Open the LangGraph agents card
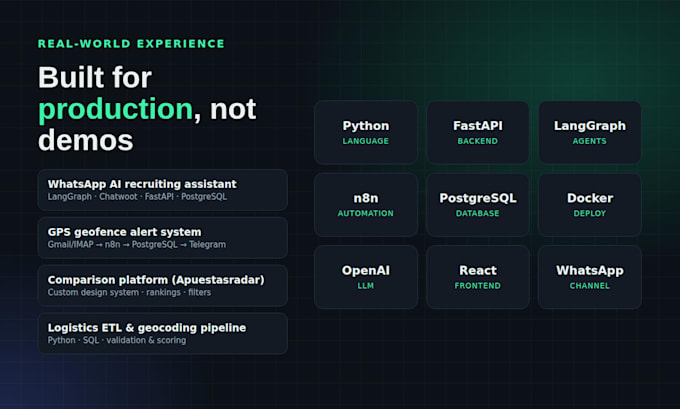 590,132
